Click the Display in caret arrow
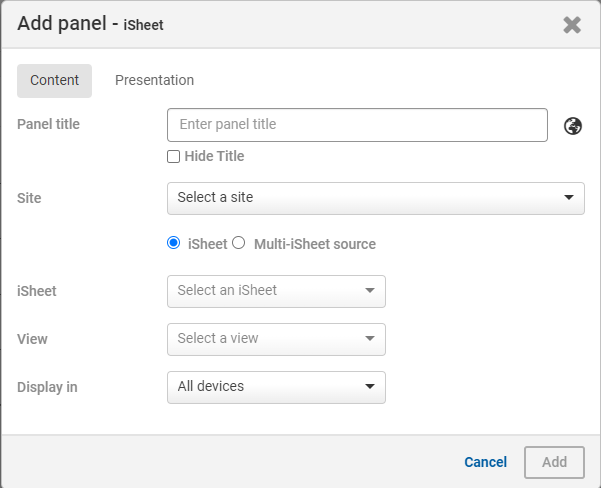This screenshot has height=488, width=601. click(369, 387)
